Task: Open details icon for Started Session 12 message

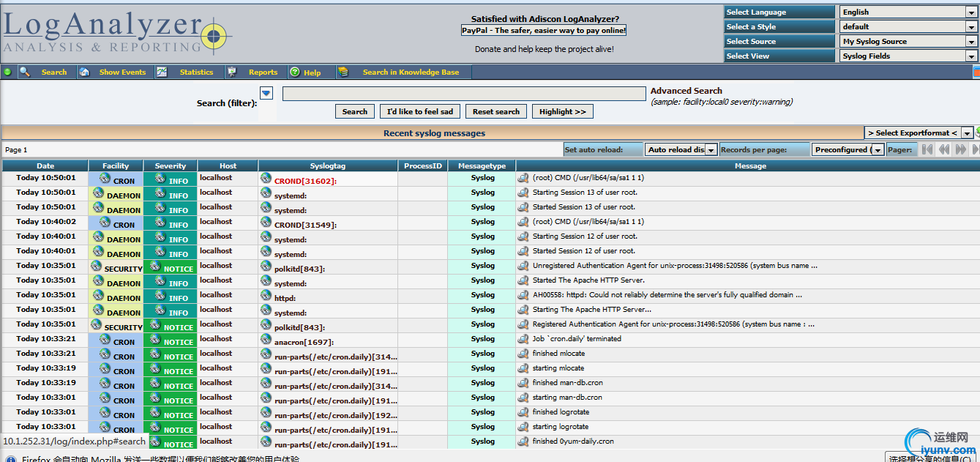Action: (x=523, y=251)
